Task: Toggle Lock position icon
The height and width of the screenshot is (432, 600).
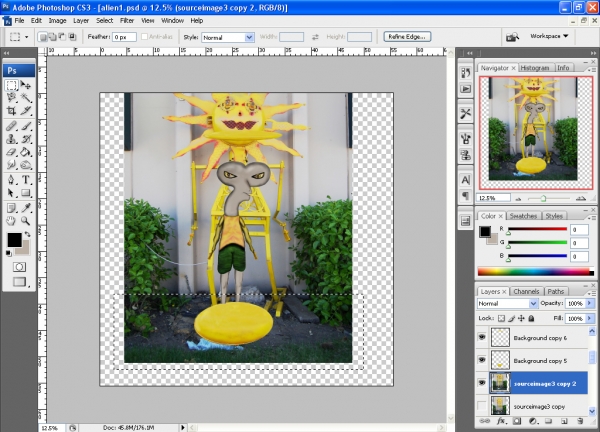Action: click(x=521, y=318)
